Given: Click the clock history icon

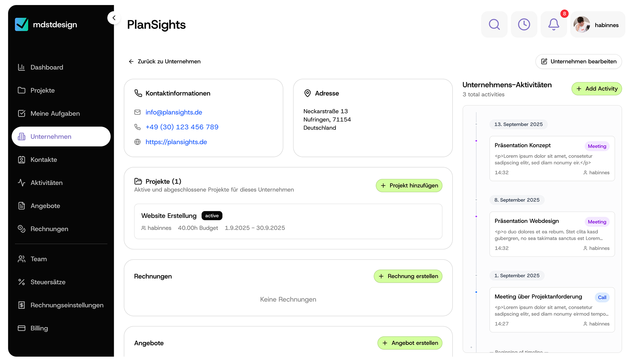Looking at the screenshot, I should click(x=524, y=24).
